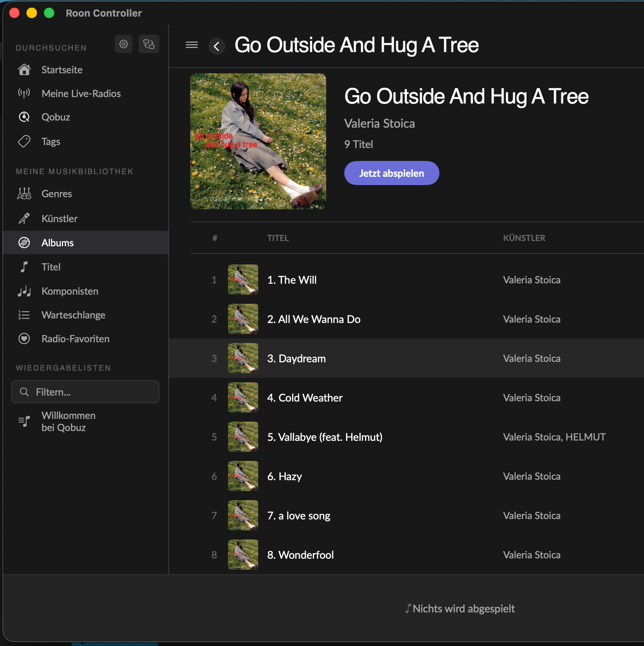Click the playlist icon beside Willkommen bei Qobuz
This screenshot has height=646, width=644.
24,421
